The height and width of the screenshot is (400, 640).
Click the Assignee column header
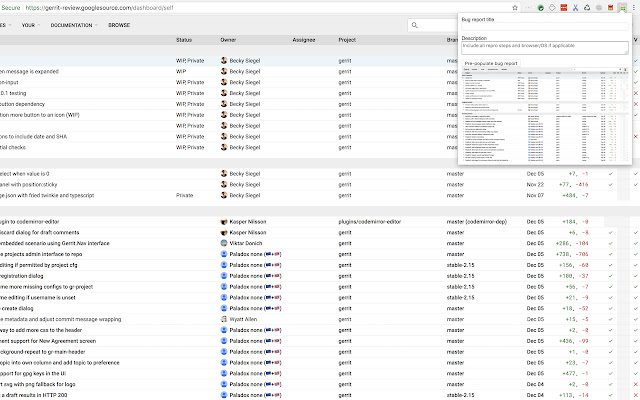[x=304, y=40]
